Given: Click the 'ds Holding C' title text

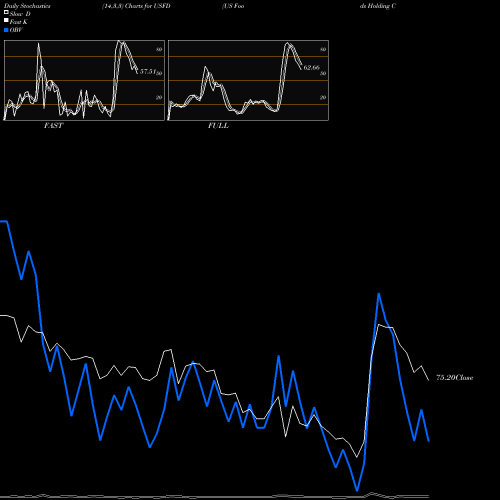Looking at the screenshot, I should pos(378,6).
